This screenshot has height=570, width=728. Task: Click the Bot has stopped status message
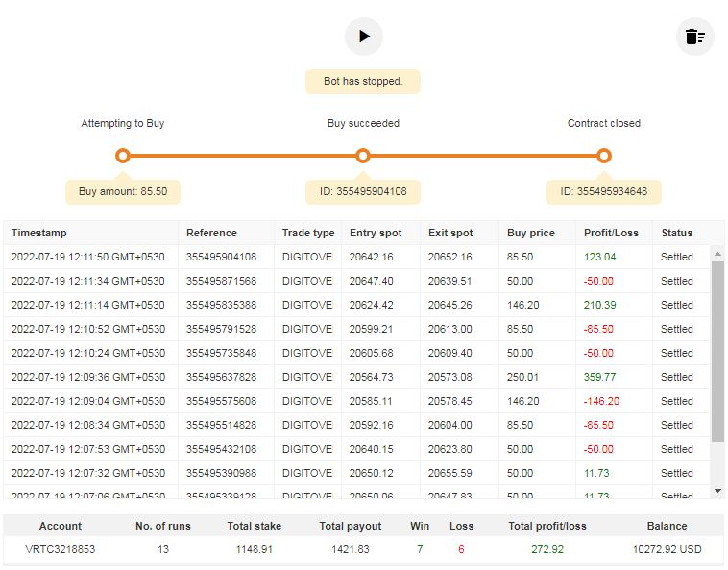click(363, 82)
